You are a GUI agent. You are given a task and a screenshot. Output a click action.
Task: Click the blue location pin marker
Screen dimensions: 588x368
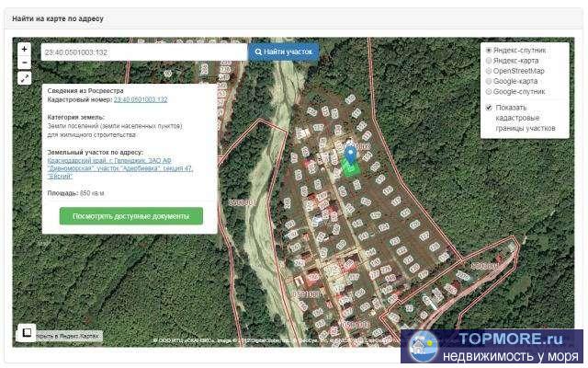pyautogui.click(x=350, y=154)
